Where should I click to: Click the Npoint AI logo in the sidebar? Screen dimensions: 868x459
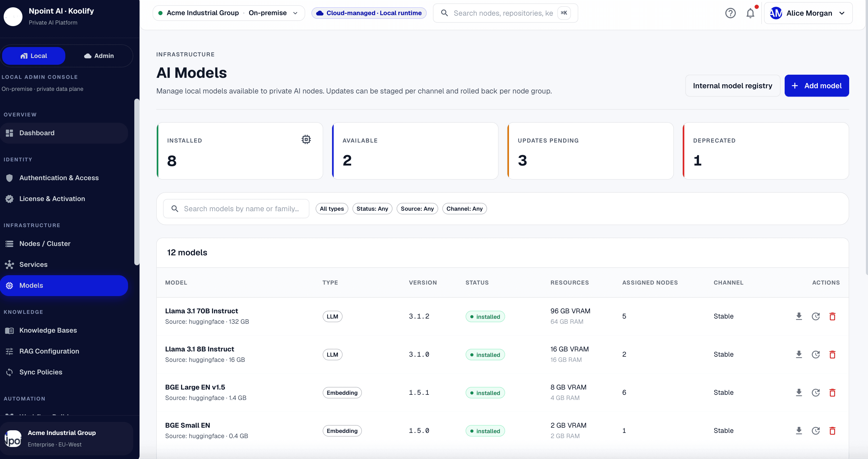(13, 16)
